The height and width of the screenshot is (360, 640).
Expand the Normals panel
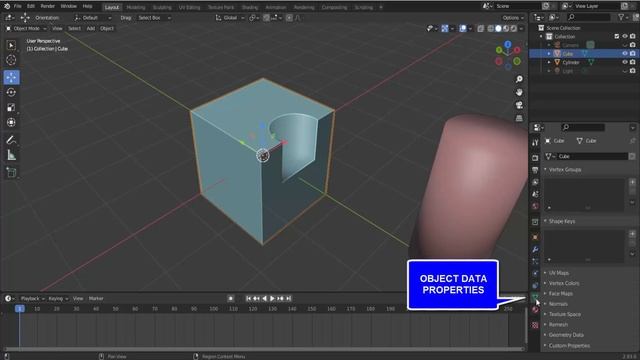(x=558, y=304)
